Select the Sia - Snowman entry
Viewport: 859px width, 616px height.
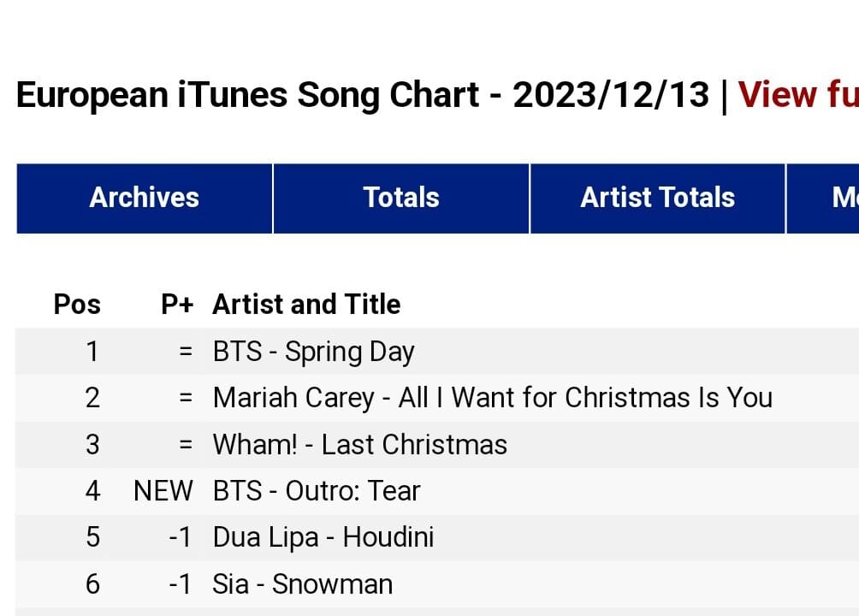[x=302, y=584]
